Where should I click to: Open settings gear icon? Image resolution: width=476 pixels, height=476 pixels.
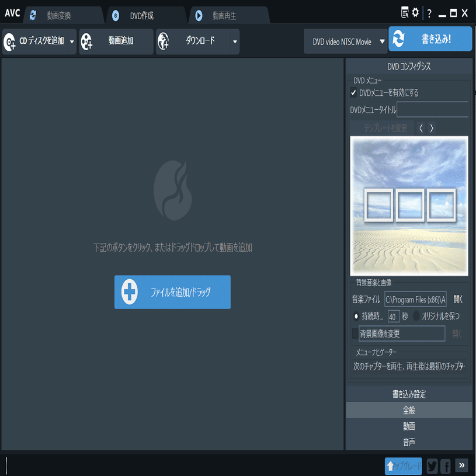pos(415,12)
